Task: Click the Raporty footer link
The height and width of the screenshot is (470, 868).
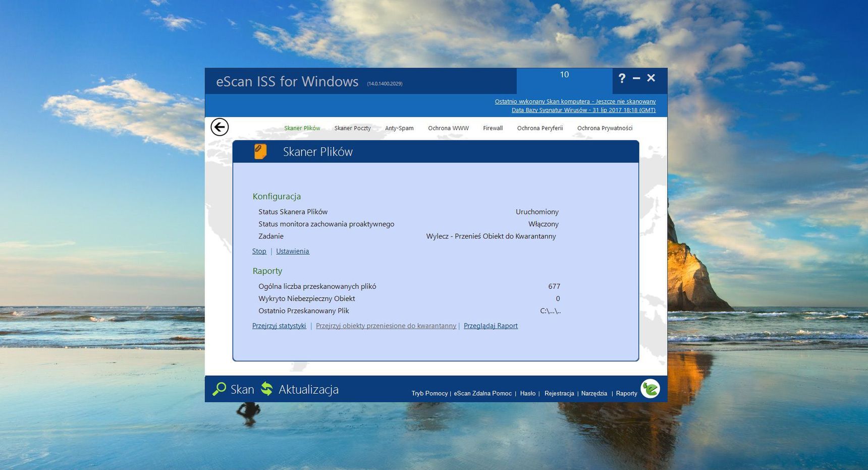Action: click(626, 393)
